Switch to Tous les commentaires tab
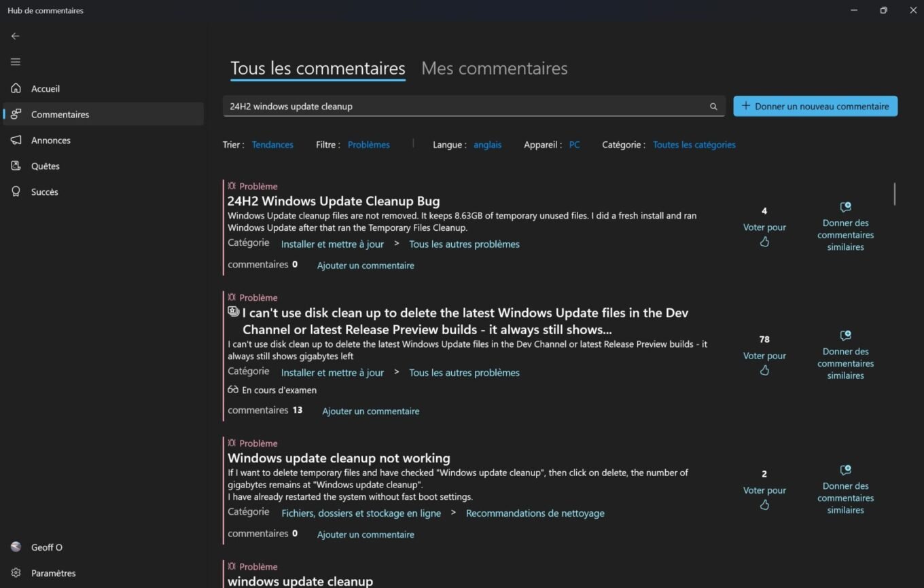This screenshot has height=588, width=924. point(318,68)
